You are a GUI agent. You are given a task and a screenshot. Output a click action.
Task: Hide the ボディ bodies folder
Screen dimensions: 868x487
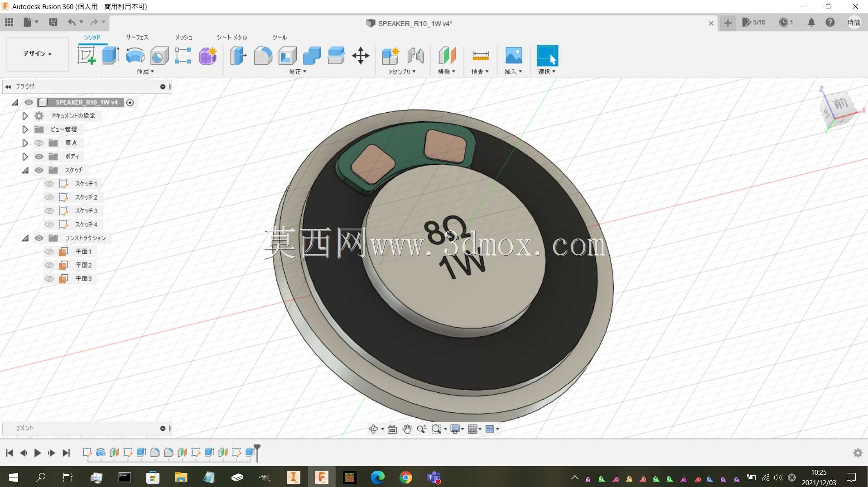click(39, 157)
